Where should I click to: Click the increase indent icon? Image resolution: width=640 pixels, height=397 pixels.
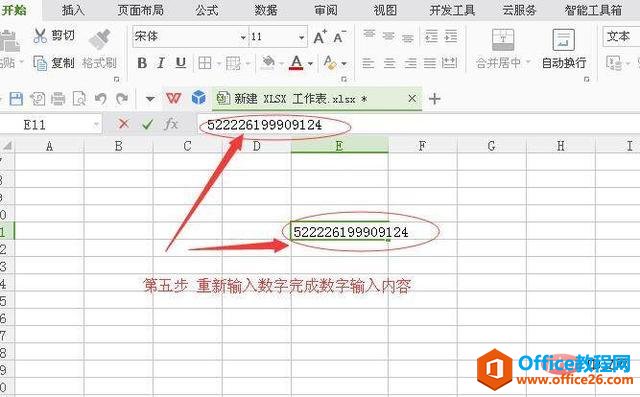pyautogui.click(x=451, y=36)
